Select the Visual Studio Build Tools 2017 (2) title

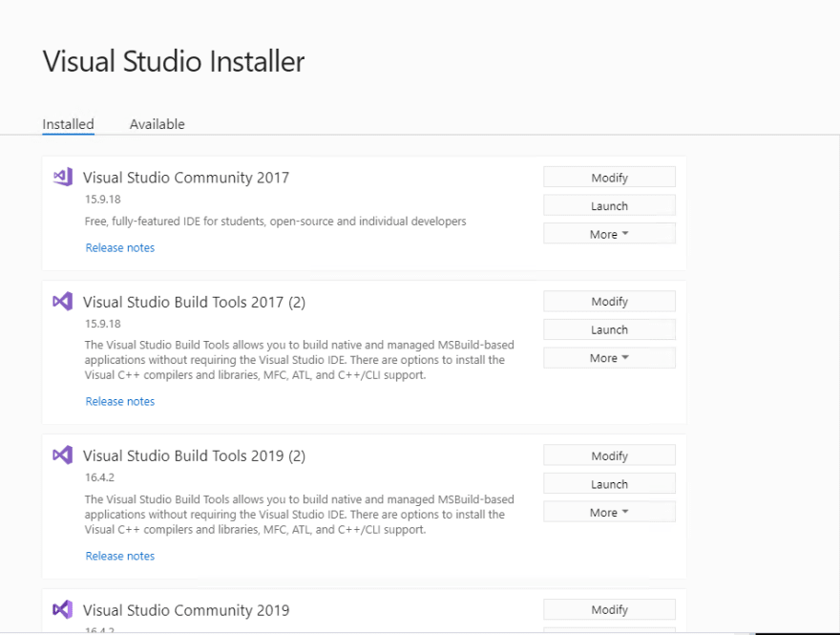pos(194,303)
